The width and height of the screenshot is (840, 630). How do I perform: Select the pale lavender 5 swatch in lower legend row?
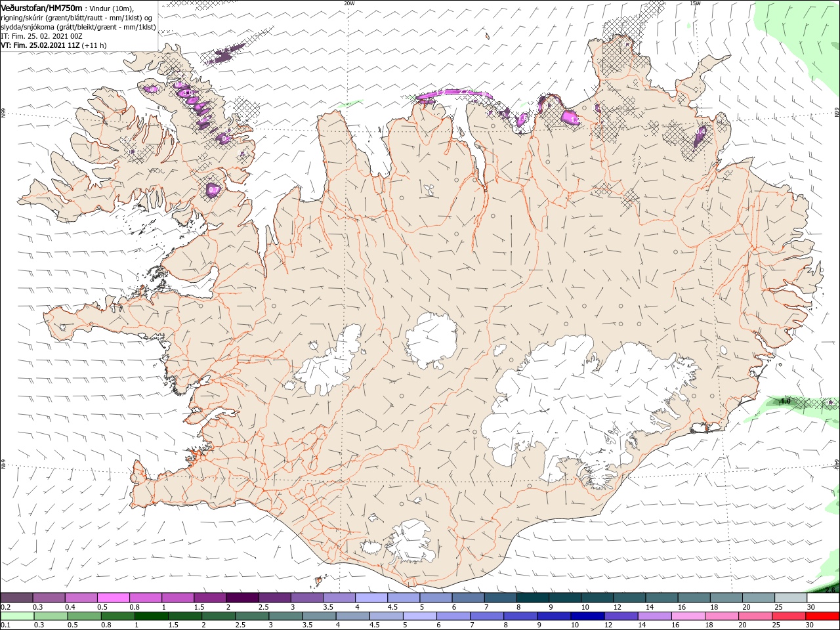pos(420,616)
